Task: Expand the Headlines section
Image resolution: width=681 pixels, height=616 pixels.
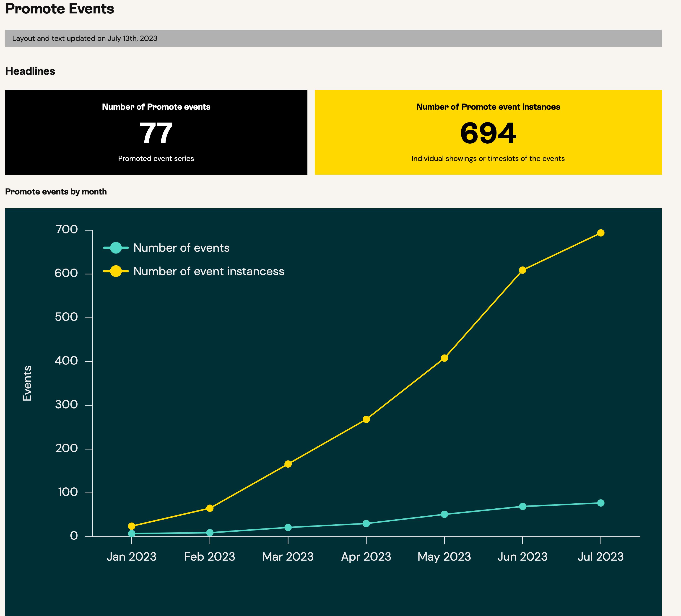Action: coord(30,71)
